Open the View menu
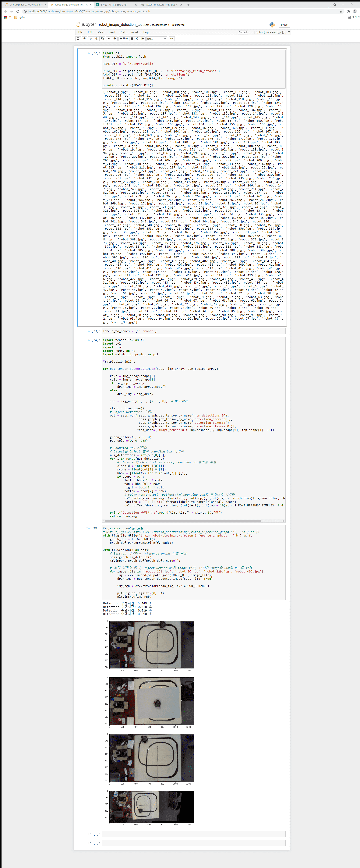The image size is (360, 868). tap(100, 32)
